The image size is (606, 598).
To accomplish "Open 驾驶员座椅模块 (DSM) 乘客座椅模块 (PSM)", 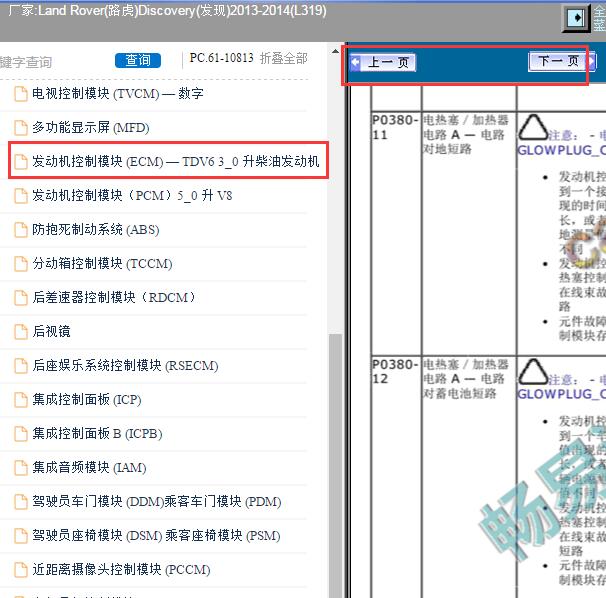I will click(x=156, y=536).
